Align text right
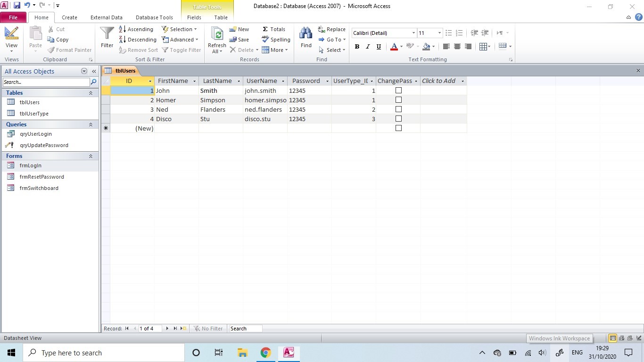 click(x=468, y=46)
